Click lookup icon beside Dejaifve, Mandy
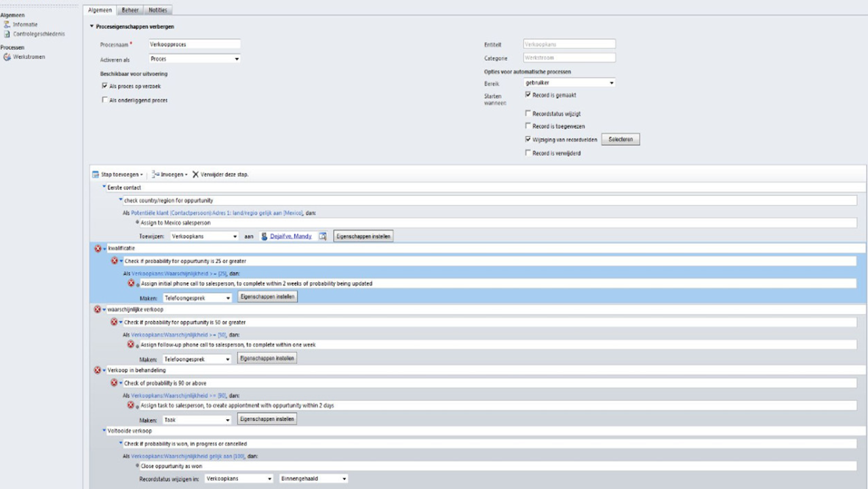 point(323,236)
